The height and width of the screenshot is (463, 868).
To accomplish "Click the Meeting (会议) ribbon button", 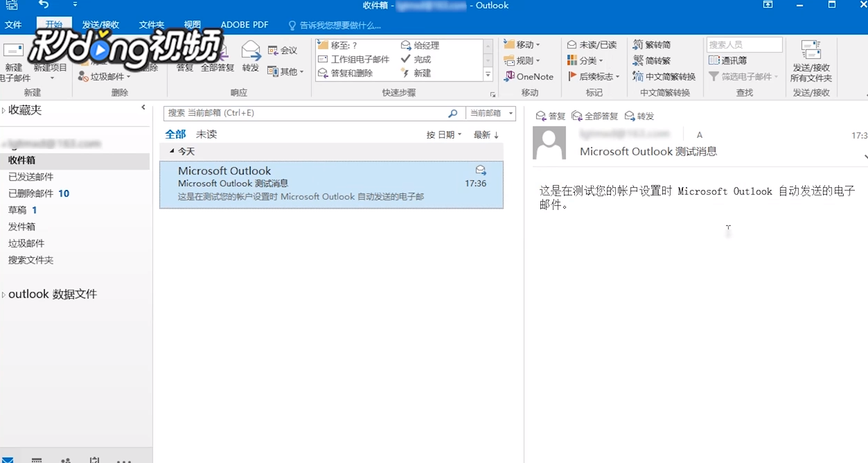I will 283,51.
